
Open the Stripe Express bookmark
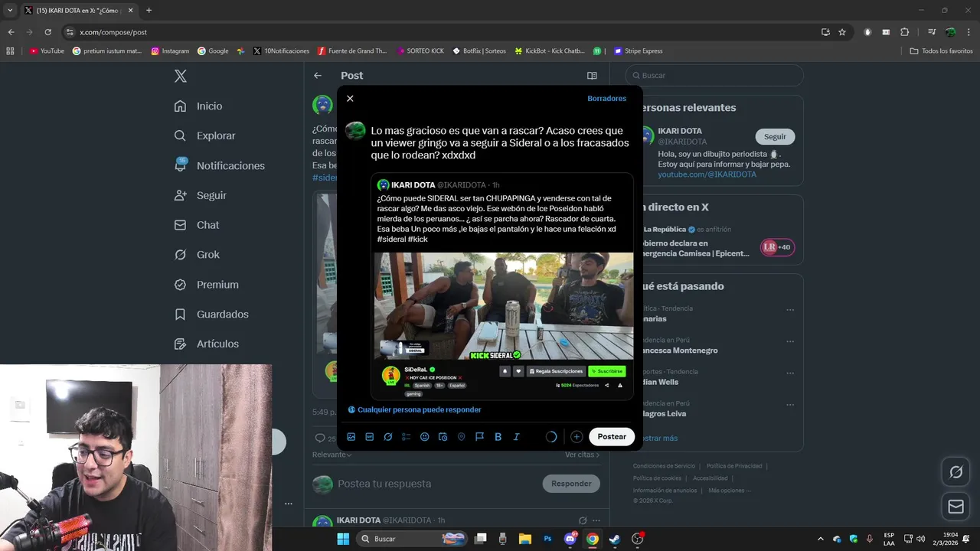638,51
